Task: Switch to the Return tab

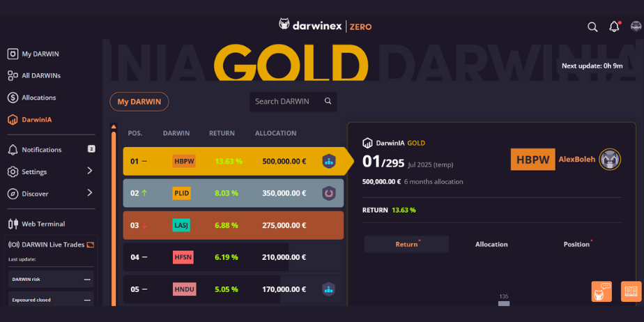Action: 406,245
